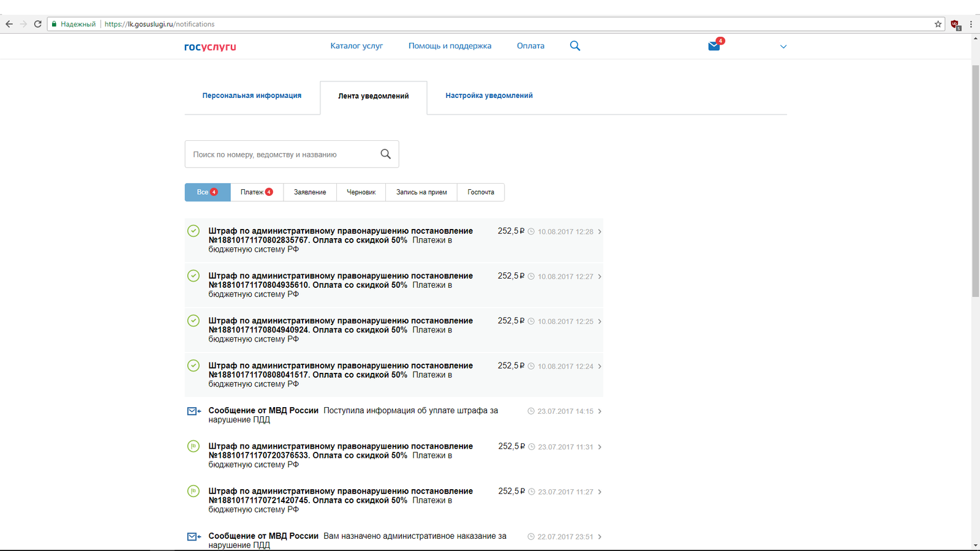Open fine notification №18810171170808041517
Image resolution: width=980 pixels, height=551 pixels.
394,375
